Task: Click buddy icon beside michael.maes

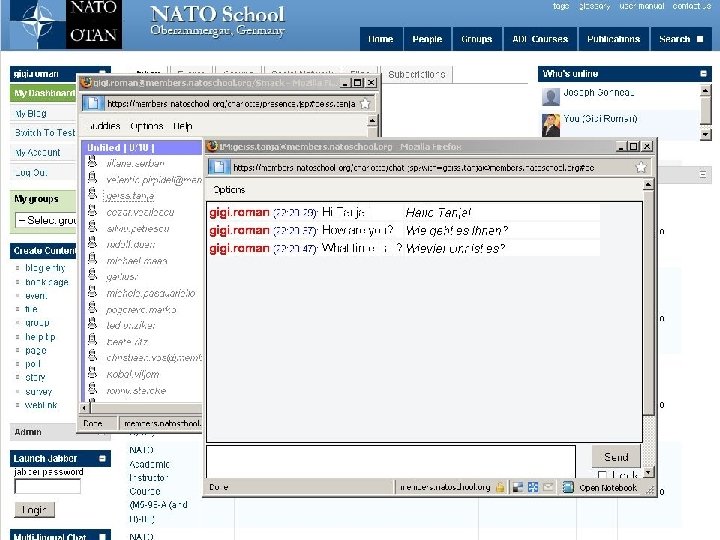Action: pos(92,259)
